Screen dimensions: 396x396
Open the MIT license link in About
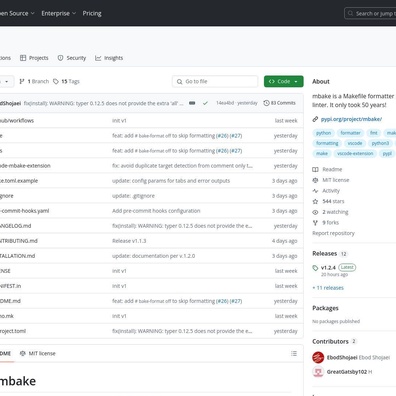(x=331, y=180)
